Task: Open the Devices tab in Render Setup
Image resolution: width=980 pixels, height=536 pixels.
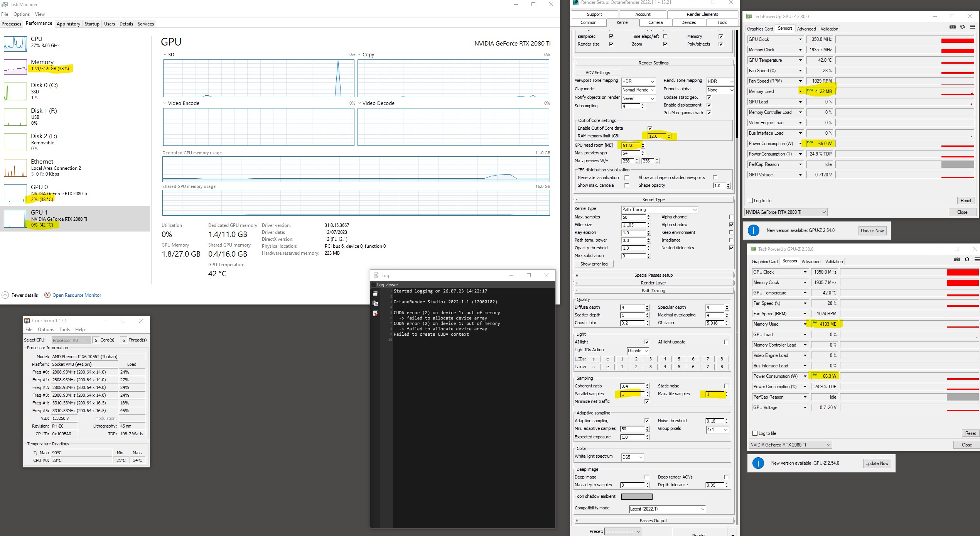Action: [x=688, y=22]
